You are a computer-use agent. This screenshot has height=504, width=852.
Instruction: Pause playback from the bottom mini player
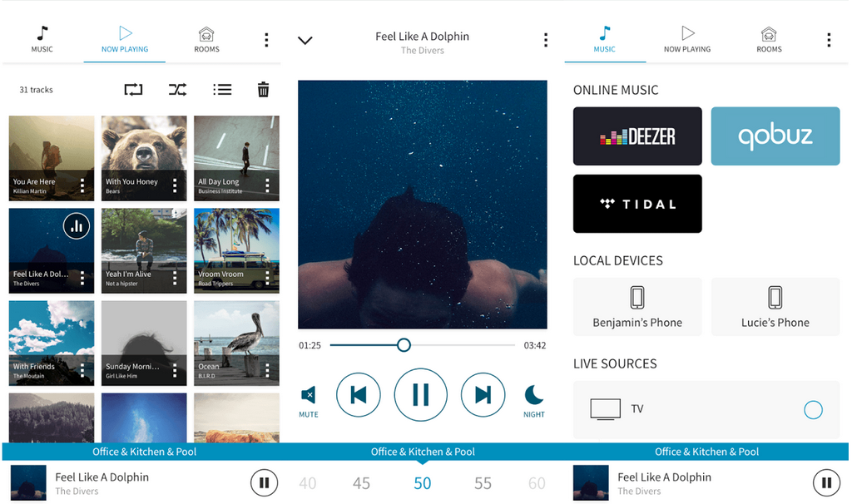pyautogui.click(x=264, y=482)
